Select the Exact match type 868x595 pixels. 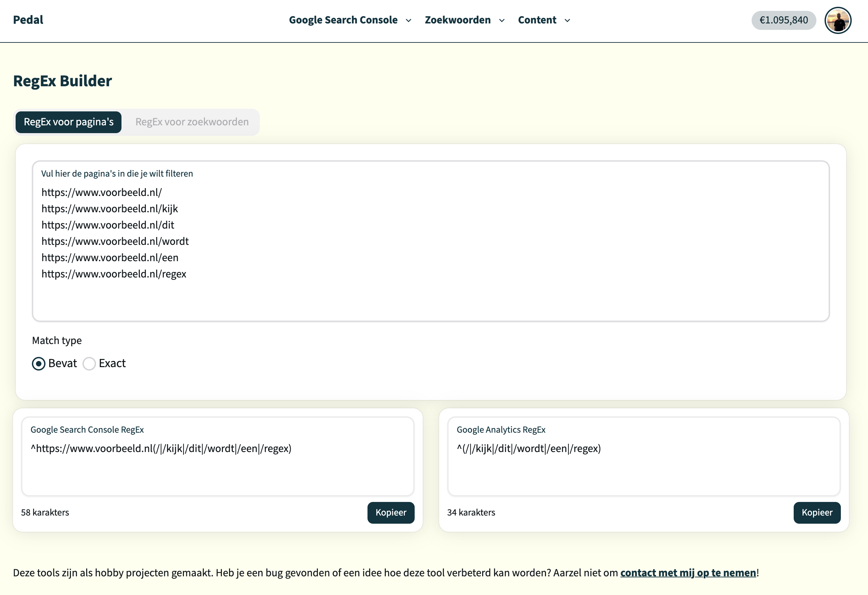click(x=89, y=364)
